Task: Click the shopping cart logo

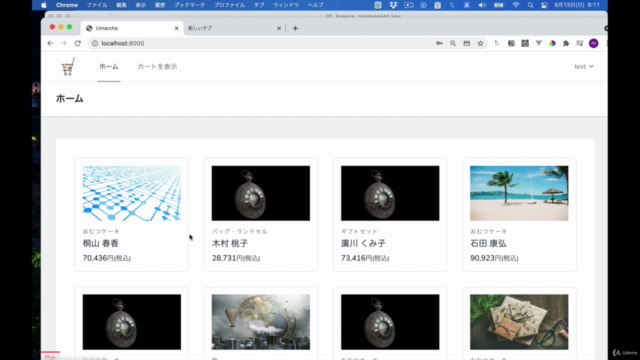Action: click(x=68, y=67)
